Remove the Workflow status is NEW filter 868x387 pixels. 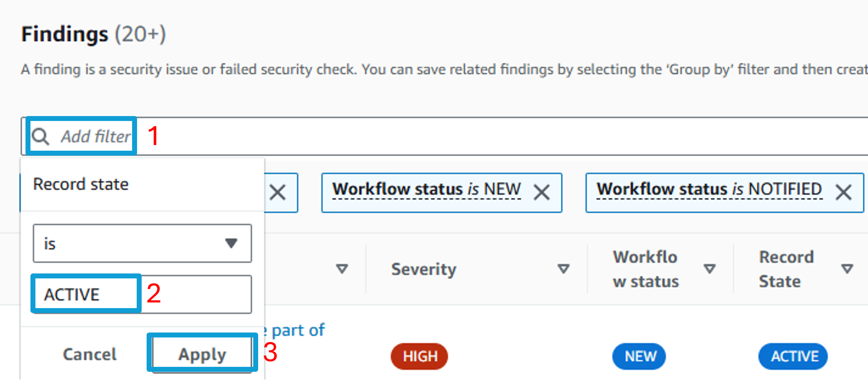(x=542, y=193)
